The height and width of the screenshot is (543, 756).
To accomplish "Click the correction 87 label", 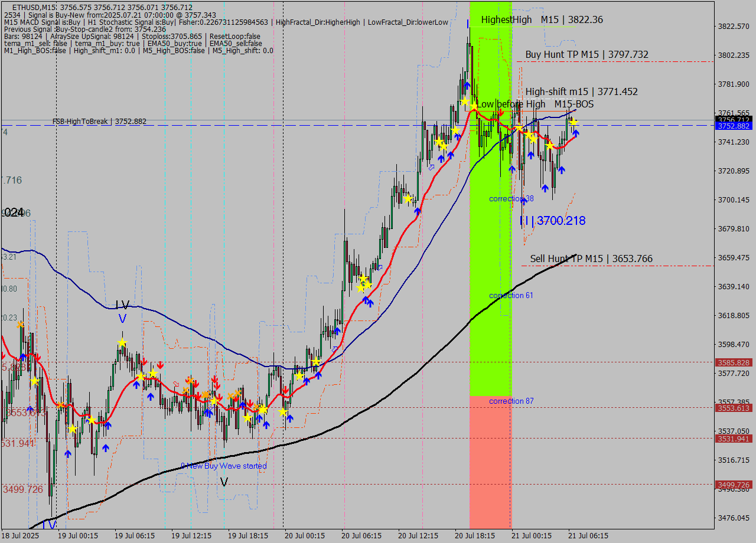I will click(511, 401).
